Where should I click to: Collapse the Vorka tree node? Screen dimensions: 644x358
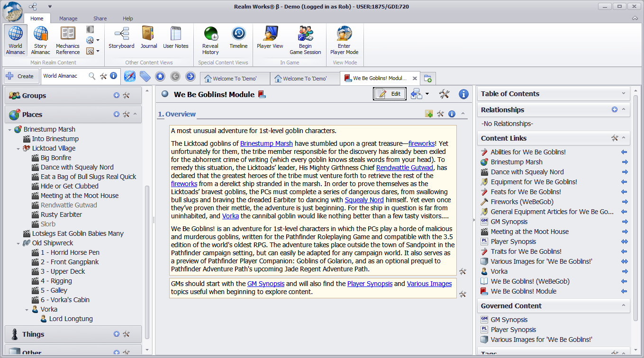(27, 309)
